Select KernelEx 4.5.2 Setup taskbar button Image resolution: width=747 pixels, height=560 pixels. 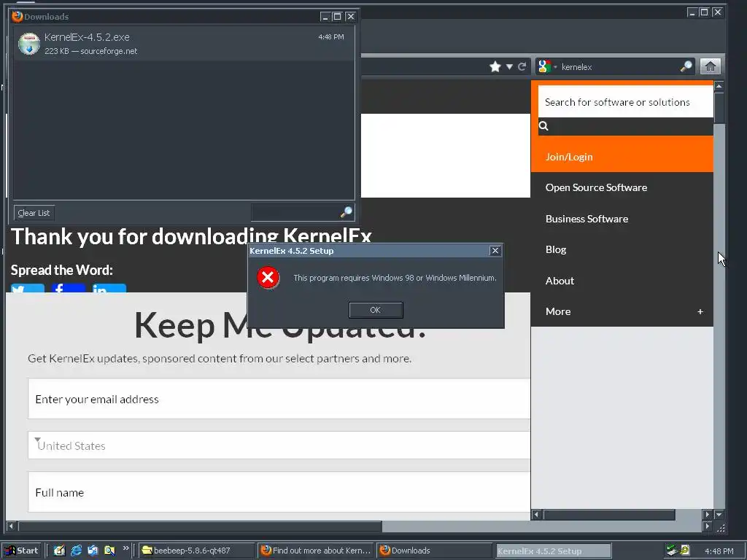click(x=553, y=551)
